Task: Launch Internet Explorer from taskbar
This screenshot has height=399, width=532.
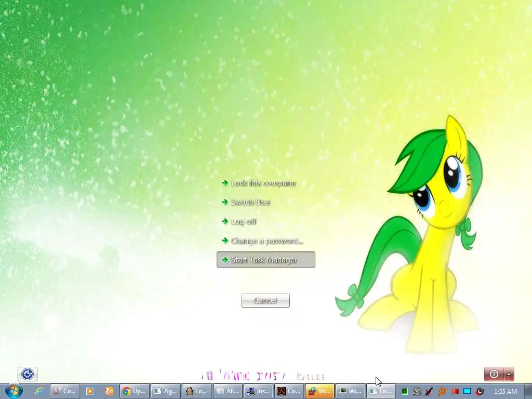Action: point(39,391)
